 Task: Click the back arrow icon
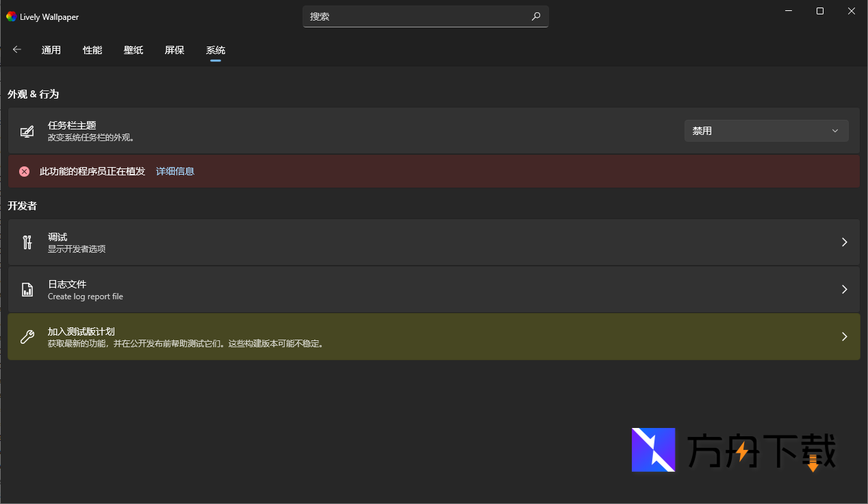coord(17,49)
